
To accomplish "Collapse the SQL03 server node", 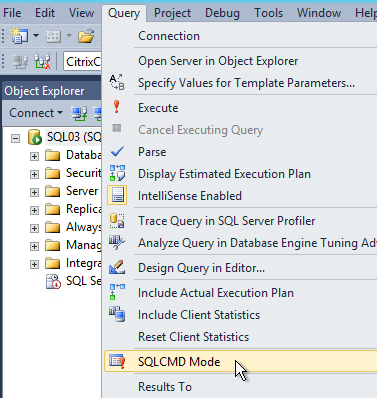I will coord(15,138).
